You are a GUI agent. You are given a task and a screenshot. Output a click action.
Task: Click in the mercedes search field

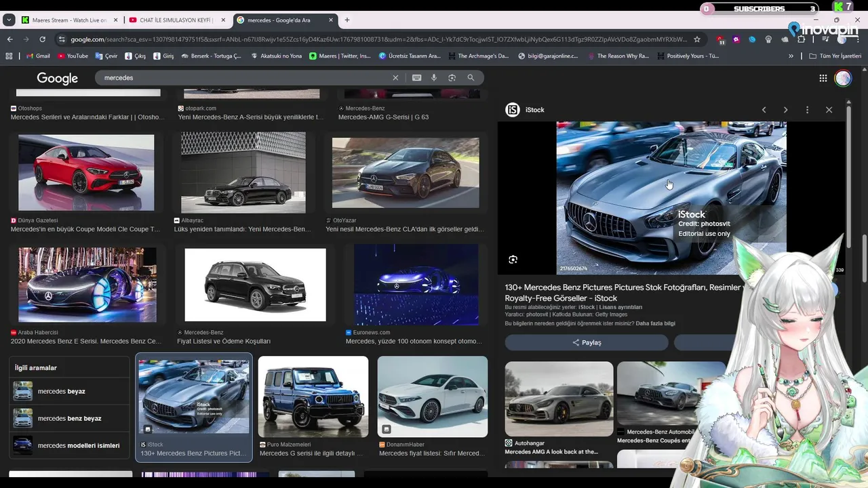(x=244, y=78)
